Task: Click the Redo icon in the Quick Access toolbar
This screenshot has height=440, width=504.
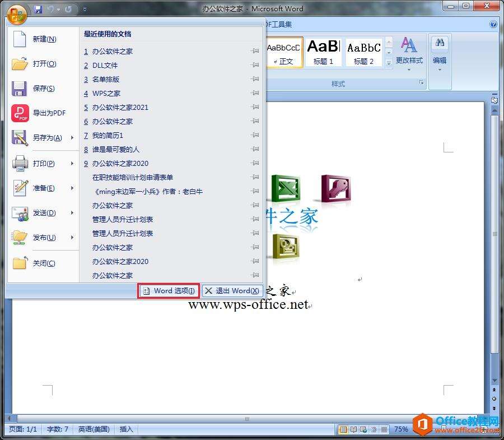Action: coord(68,10)
